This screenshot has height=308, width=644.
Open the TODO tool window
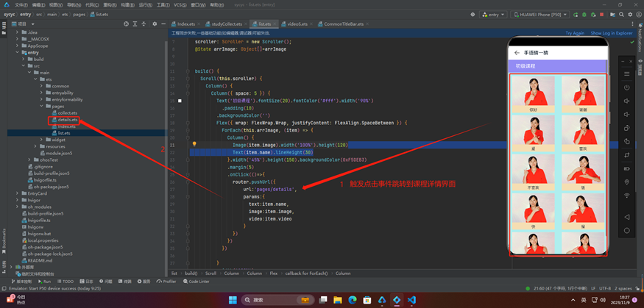(66, 282)
